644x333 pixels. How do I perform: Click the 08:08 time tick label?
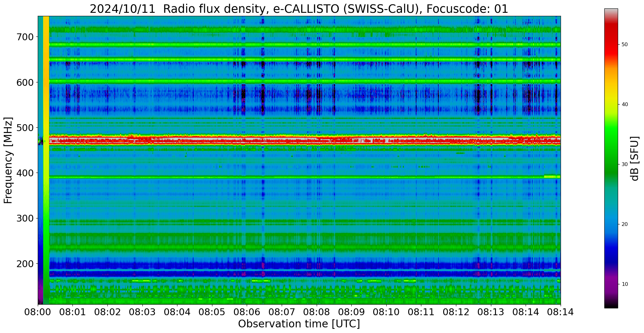[317, 312]
